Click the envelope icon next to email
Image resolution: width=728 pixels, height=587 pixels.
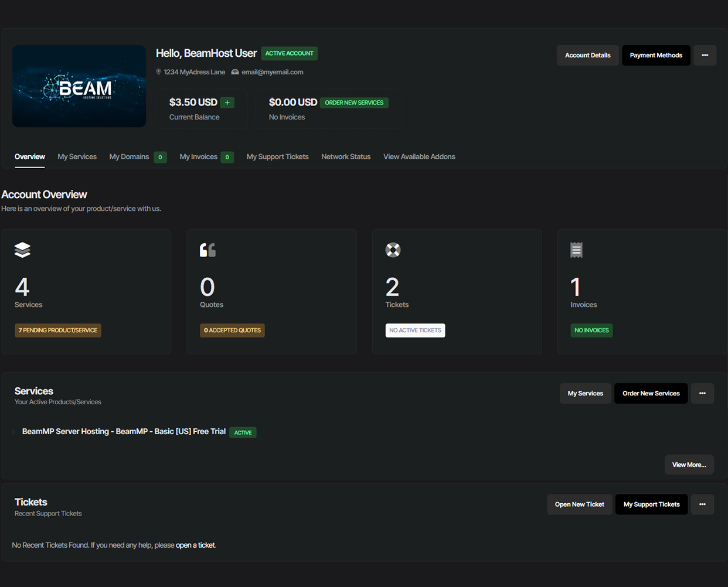pyautogui.click(x=235, y=72)
